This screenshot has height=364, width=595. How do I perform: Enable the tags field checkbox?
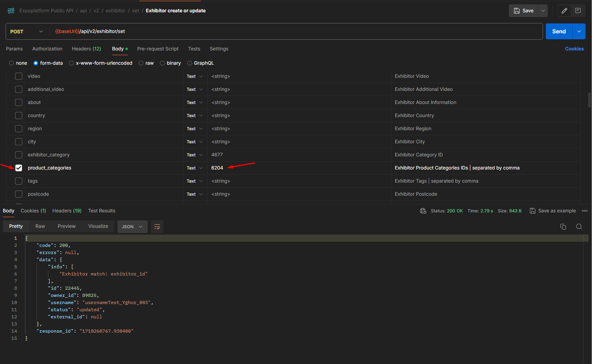18,181
